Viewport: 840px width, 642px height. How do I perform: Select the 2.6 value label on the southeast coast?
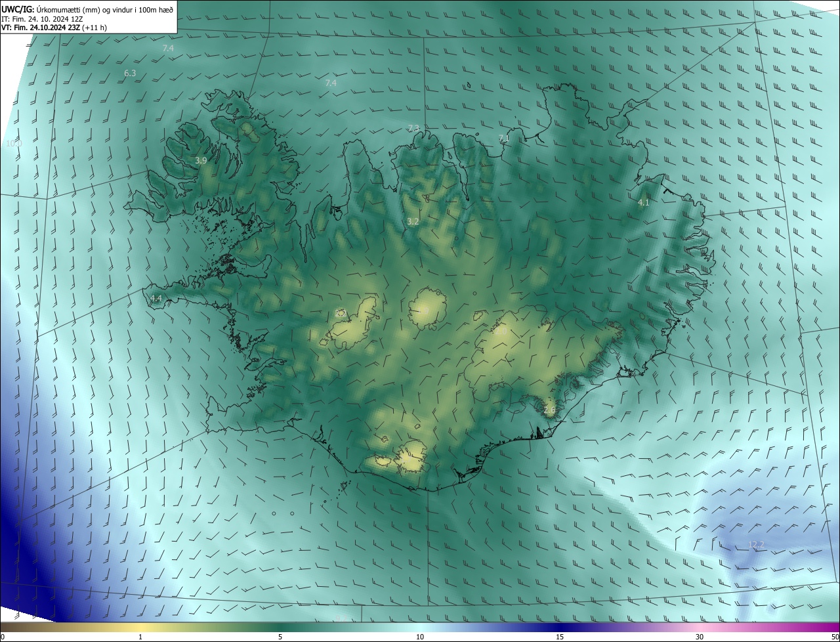click(x=550, y=410)
